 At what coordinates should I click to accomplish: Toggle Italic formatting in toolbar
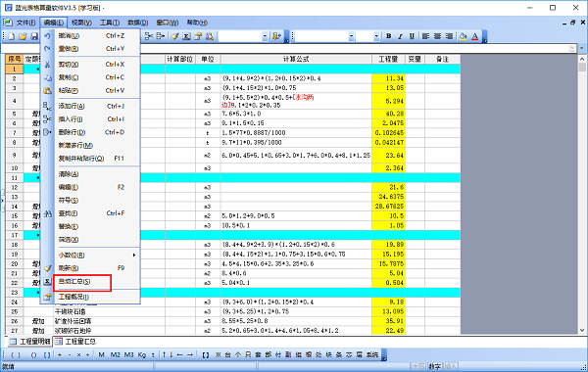[x=400, y=36]
